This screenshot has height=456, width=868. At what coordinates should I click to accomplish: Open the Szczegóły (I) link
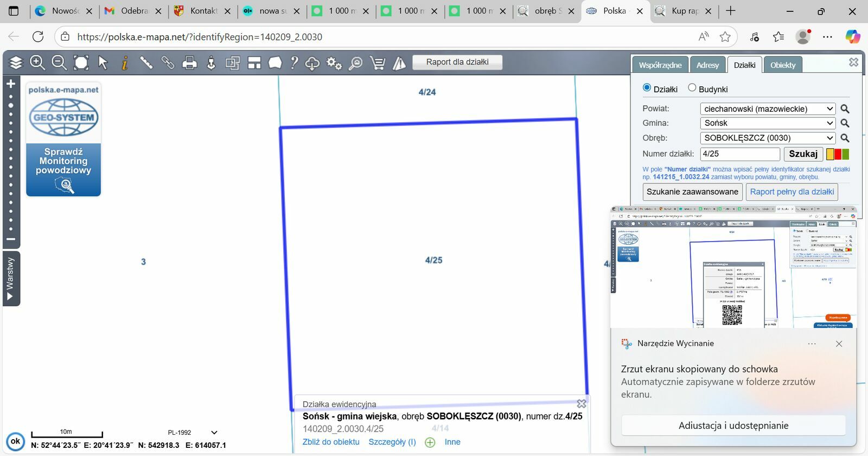coord(392,442)
